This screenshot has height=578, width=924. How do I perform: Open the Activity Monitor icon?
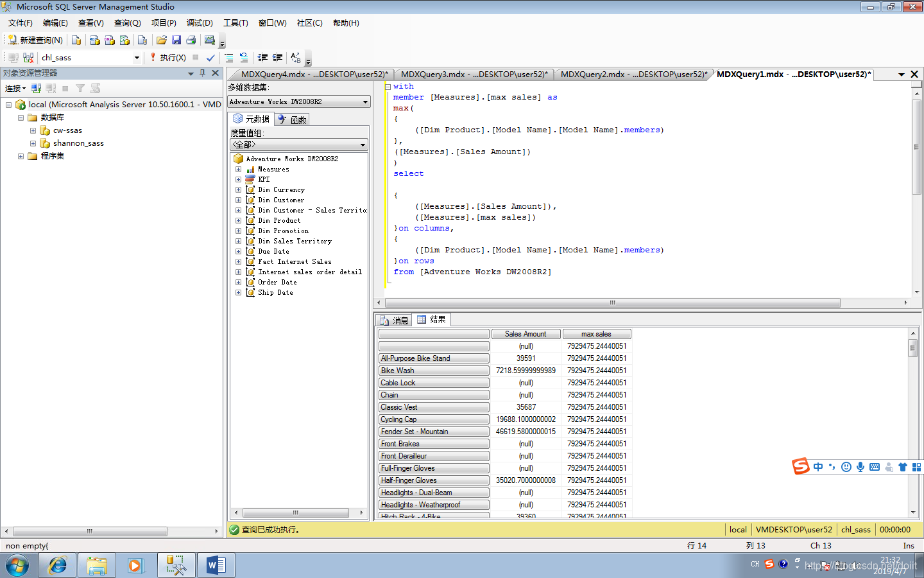pyautogui.click(x=210, y=40)
